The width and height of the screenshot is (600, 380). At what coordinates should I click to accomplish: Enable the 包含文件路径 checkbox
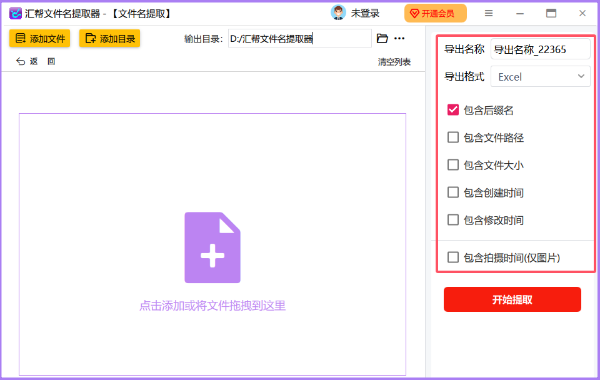[453, 137]
